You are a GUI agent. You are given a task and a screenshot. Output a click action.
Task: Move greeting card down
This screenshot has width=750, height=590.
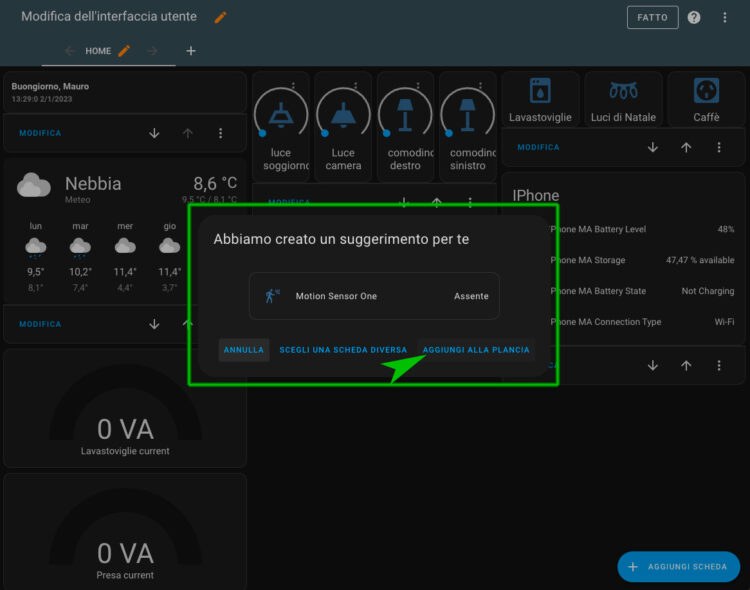tap(154, 133)
